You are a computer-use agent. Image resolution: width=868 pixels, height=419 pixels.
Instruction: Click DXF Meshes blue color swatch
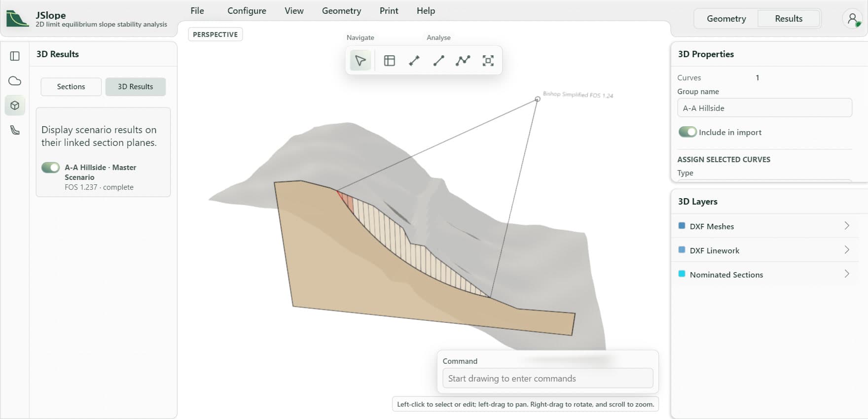[x=682, y=226]
